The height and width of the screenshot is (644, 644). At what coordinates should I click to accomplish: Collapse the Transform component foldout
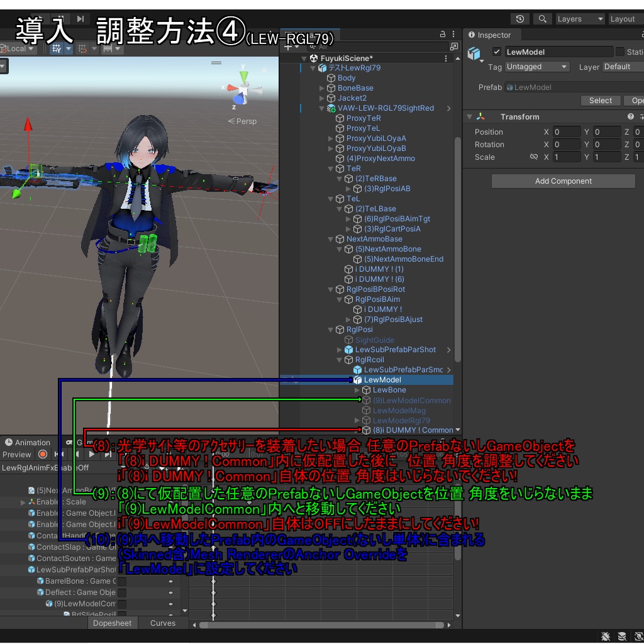point(469,116)
